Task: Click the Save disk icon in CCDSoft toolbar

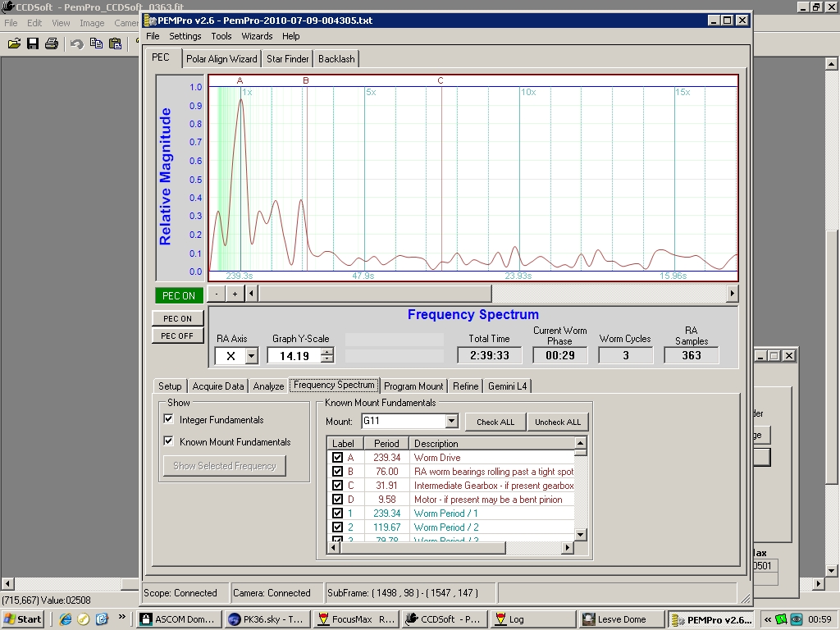Action: (33, 43)
